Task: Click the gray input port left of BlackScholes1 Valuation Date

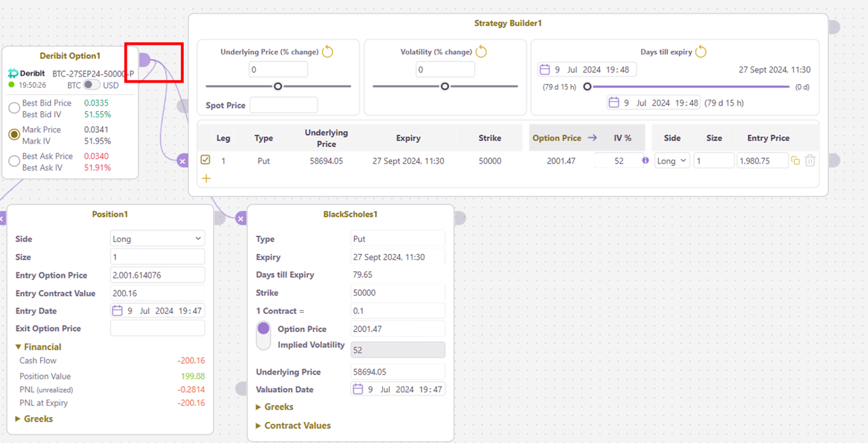Action: [241, 388]
